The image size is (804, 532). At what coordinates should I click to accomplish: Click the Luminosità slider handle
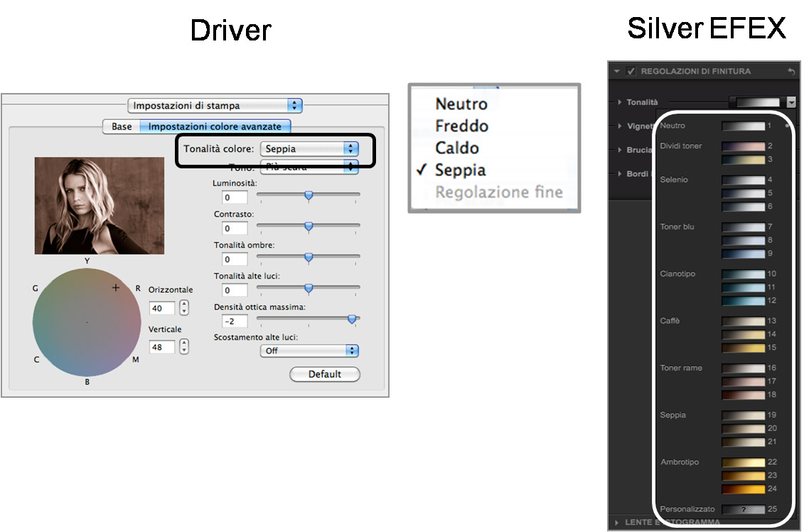[x=309, y=195]
